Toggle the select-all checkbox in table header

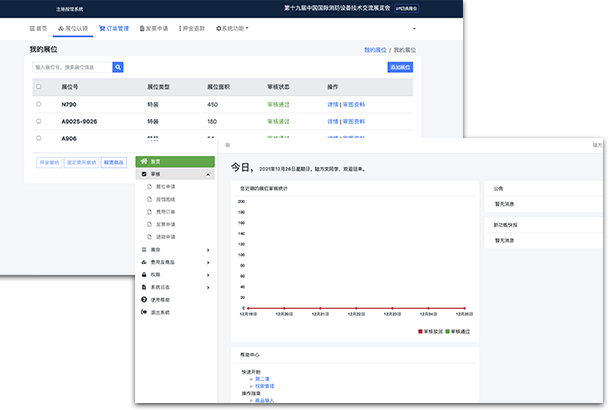(x=39, y=87)
